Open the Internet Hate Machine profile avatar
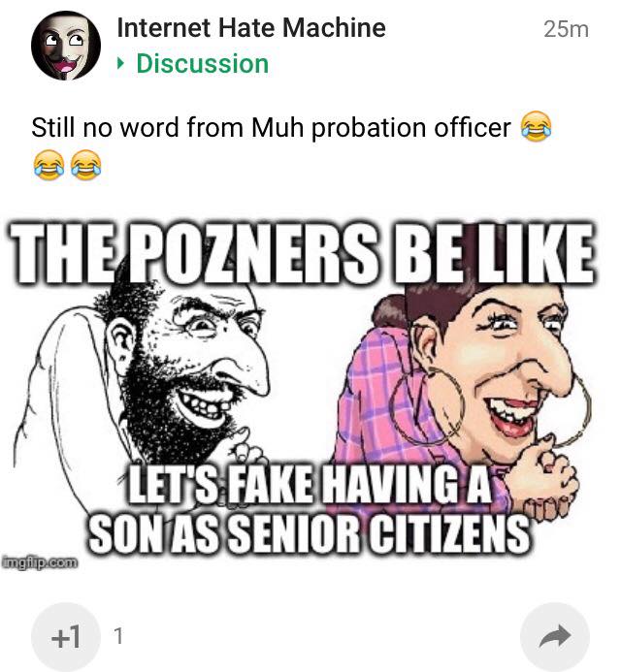 (66, 46)
